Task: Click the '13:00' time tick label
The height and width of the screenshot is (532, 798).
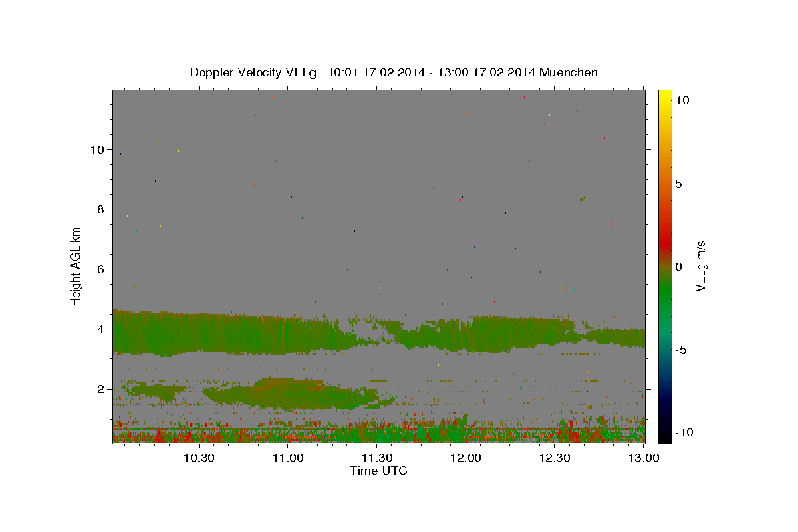Action: coord(644,458)
